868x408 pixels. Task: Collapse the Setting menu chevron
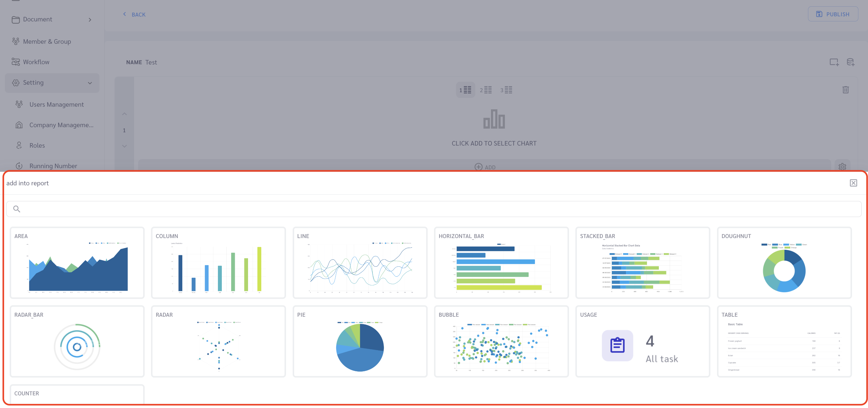[x=90, y=83]
